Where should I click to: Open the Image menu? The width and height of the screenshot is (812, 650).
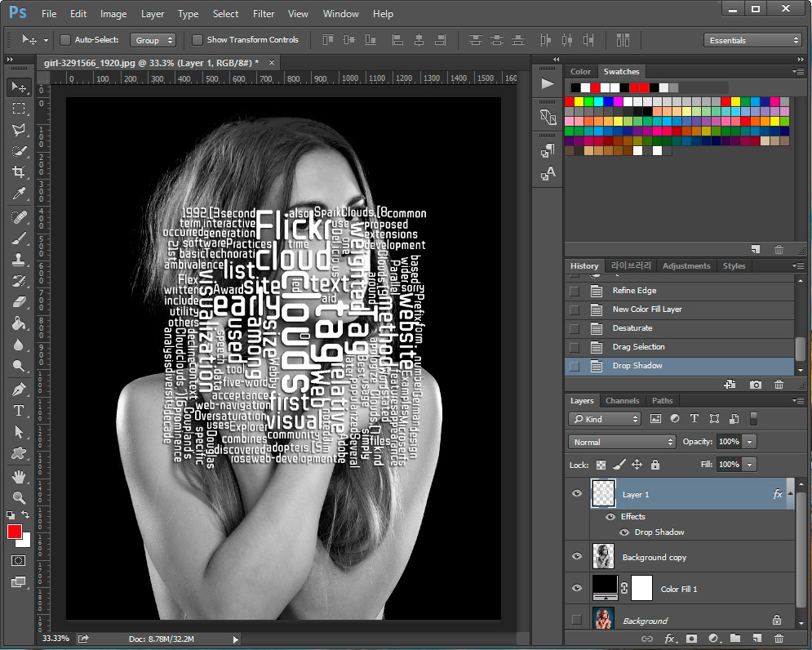(113, 14)
